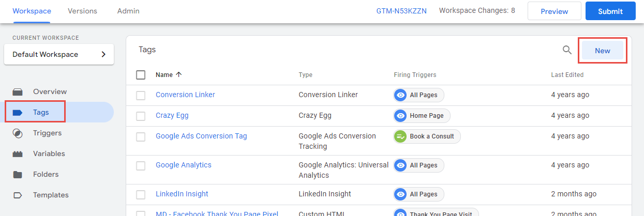This screenshot has height=216, width=644.
Task: Create a new tag with New button
Action: (602, 51)
